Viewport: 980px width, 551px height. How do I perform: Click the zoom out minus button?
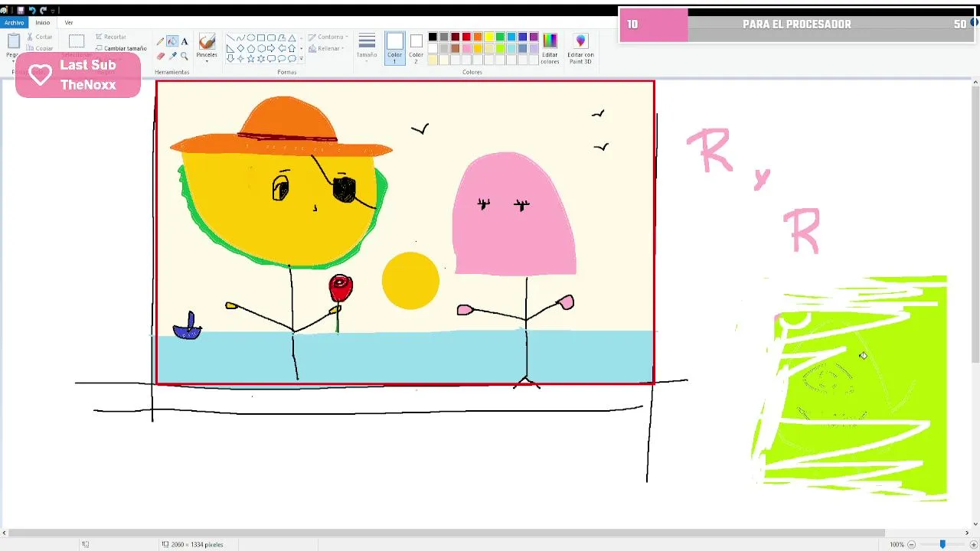pos(911,544)
